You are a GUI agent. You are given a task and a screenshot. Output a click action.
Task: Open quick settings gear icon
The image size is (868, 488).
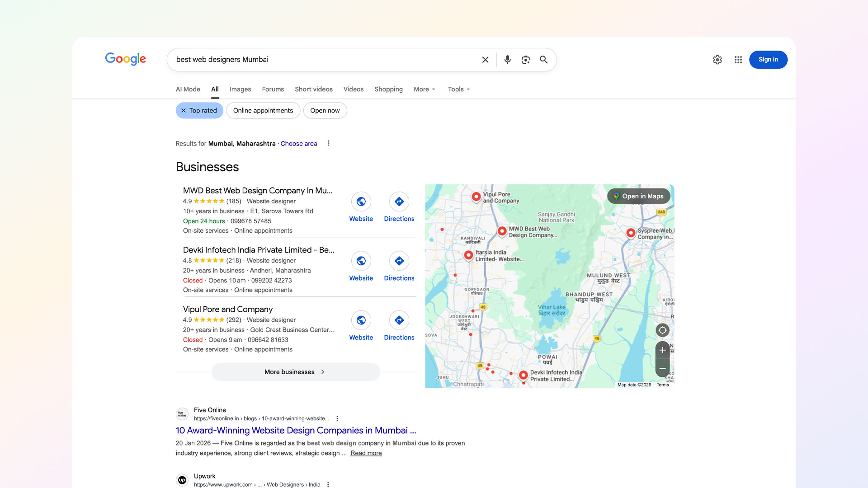click(717, 59)
